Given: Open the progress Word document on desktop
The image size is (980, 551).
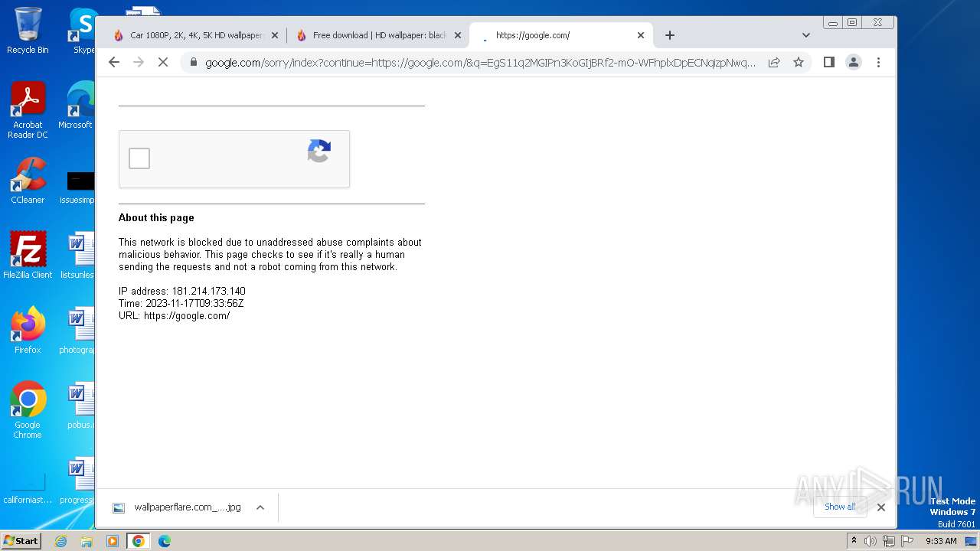Looking at the screenshot, I should pos(77,481).
